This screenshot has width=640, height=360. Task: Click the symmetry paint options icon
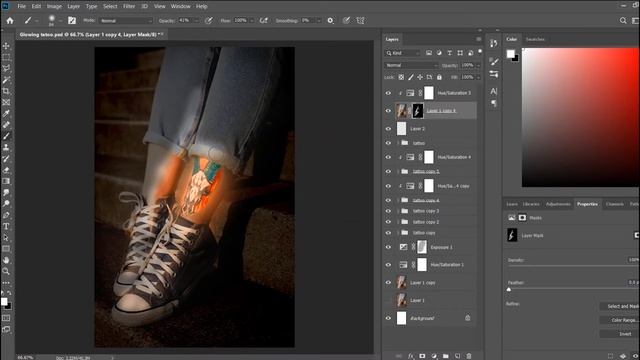point(360,20)
